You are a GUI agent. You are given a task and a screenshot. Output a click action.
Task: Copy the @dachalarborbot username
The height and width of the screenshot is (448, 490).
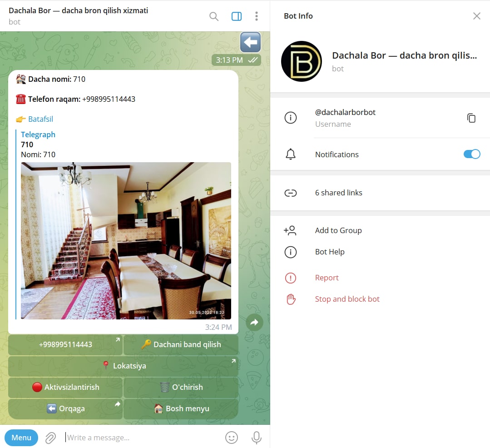(471, 118)
